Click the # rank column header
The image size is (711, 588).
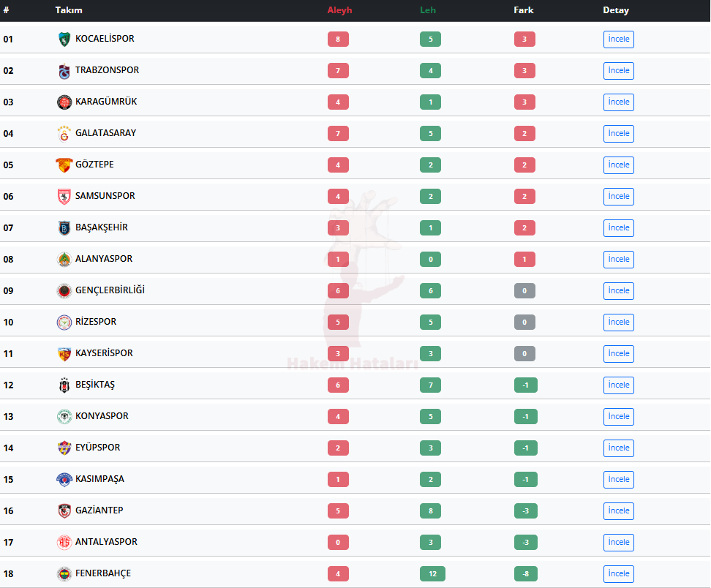coord(6,10)
